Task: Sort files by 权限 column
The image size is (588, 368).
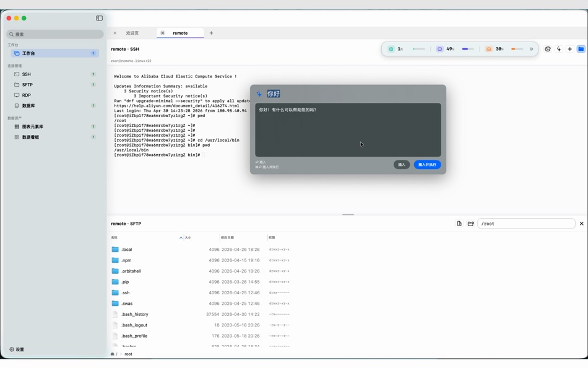Action: pyautogui.click(x=272, y=238)
